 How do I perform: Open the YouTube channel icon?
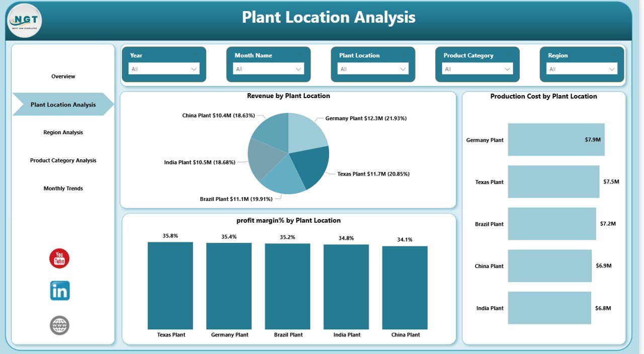[59, 258]
